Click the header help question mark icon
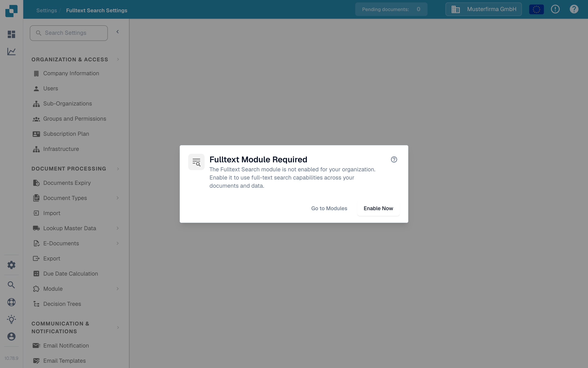588x368 pixels. [x=574, y=9]
